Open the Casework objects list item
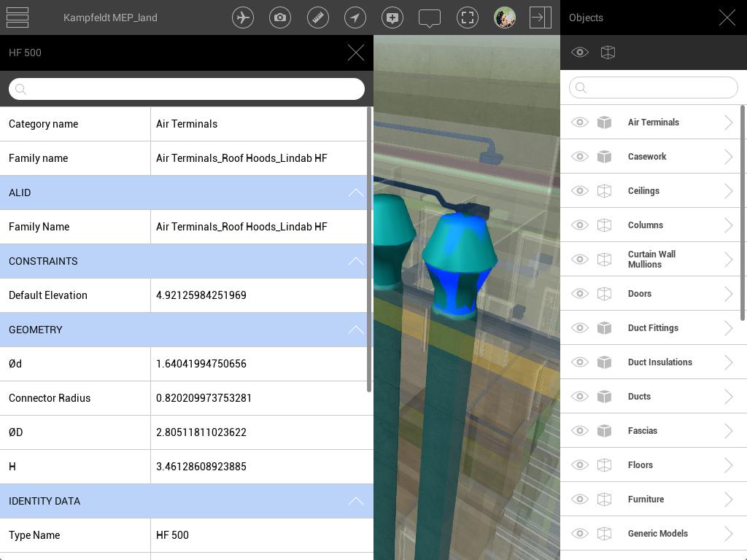This screenshot has width=747, height=560. click(x=647, y=157)
